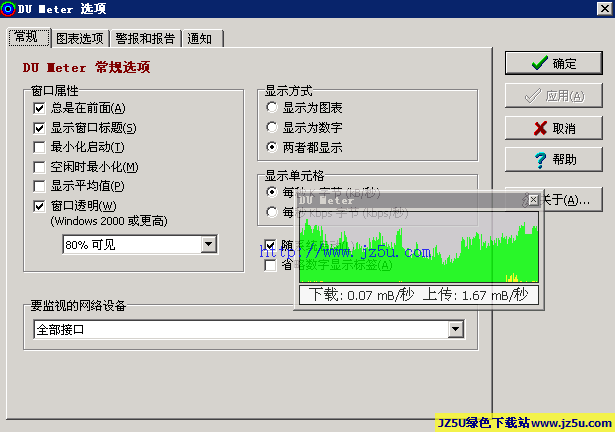Click the 全部接口 combo box field

(x=249, y=329)
